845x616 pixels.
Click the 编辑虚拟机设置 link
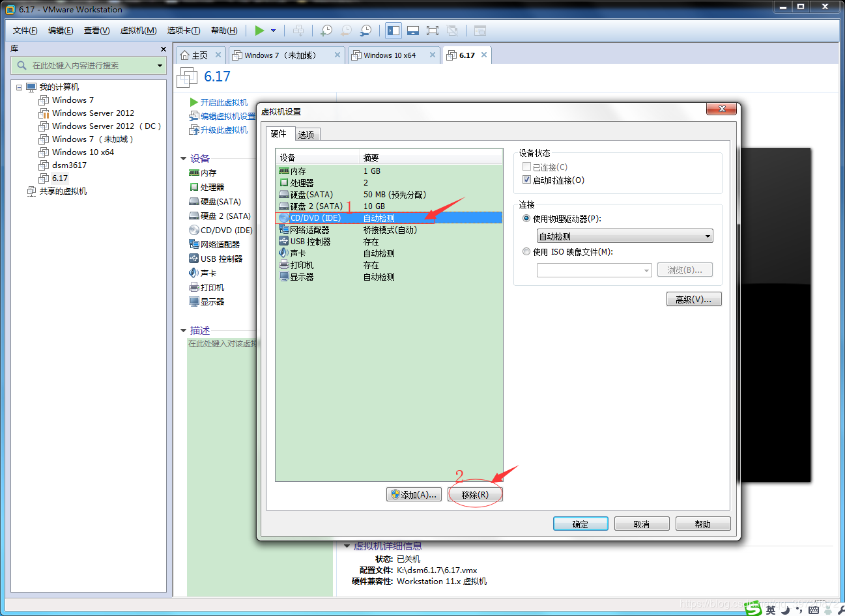coord(228,116)
